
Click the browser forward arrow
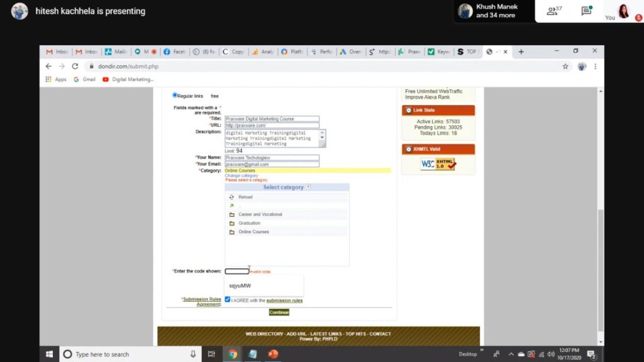coord(62,66)
